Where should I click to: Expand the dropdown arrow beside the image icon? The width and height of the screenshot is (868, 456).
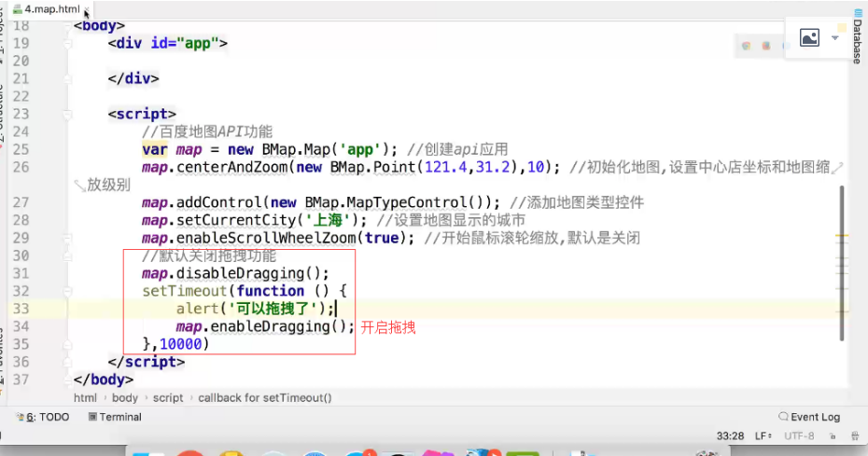tap(834, 38)
